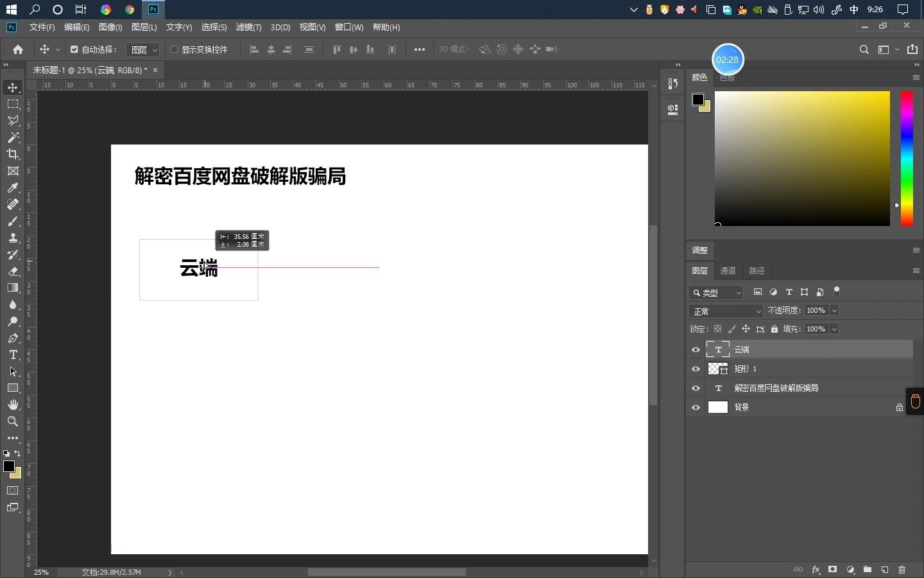This screenshot has width=924, height=578.
Task: Select the Hand tool
Action: click(13, 405)
